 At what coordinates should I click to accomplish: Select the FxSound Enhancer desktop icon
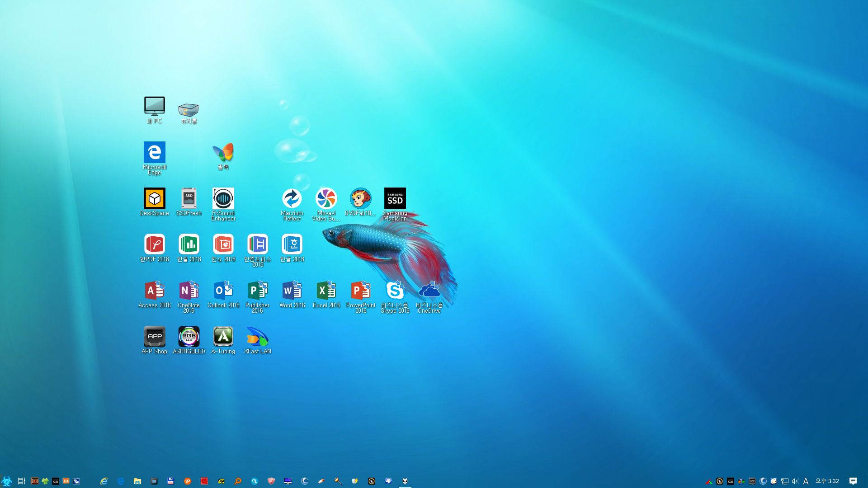point(223,204)
